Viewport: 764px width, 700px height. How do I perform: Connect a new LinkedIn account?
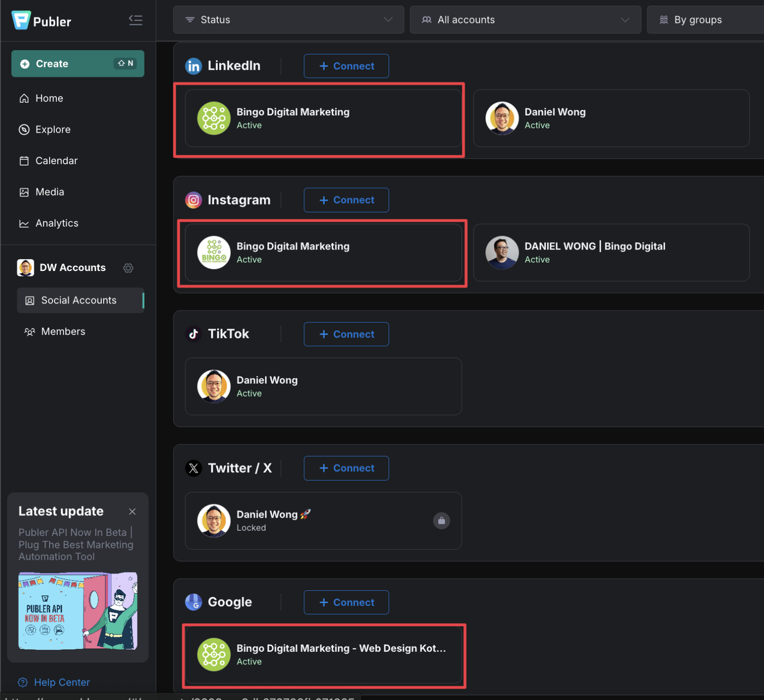tap(347, 66)
